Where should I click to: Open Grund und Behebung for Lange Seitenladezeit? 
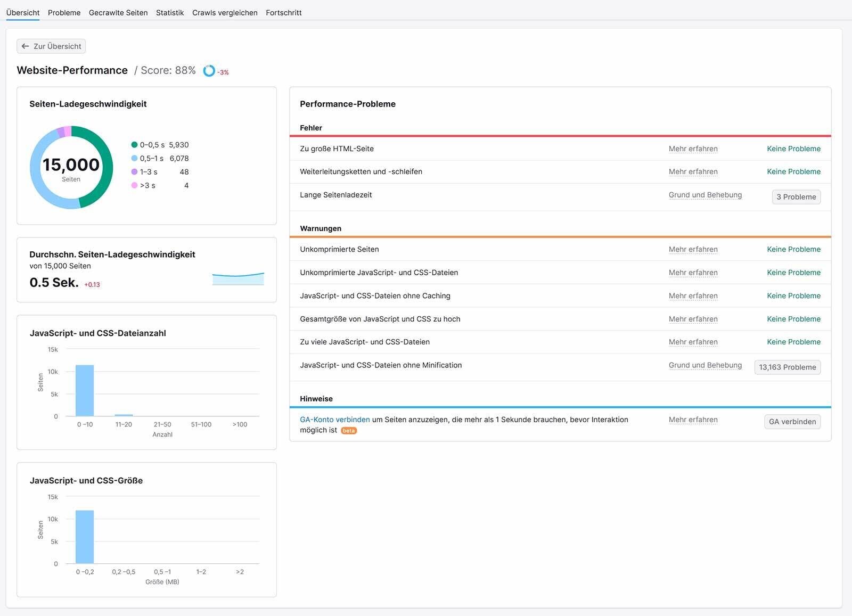point(705,195)
